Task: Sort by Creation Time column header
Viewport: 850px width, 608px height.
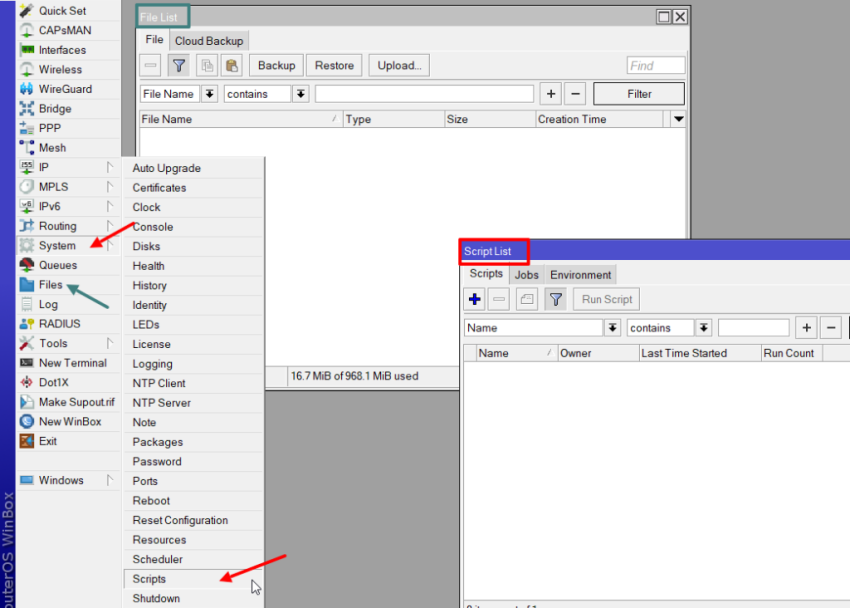Action: pos(599,119)
